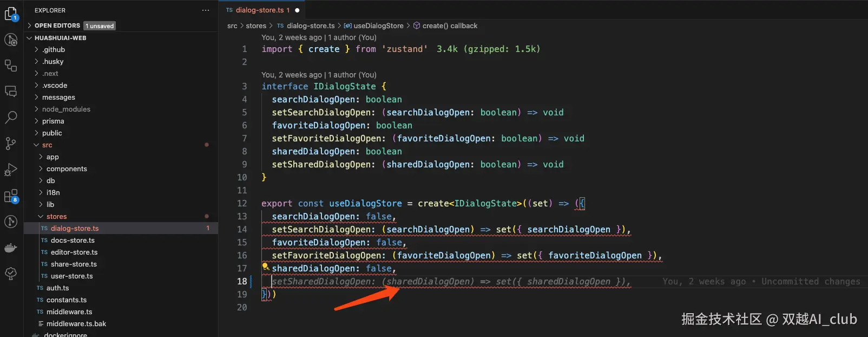Switch to the dialog-store.ts editor tab
The width and height of the screenshot is (868, 337).
click(262, 10)
